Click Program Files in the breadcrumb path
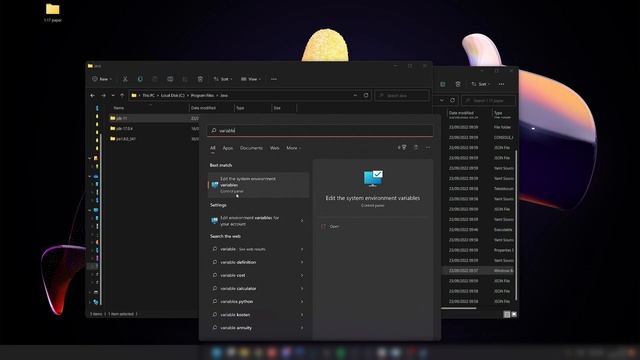Image resolution: width=640 pixels, height=360 pixels. [x=202, y=95]
